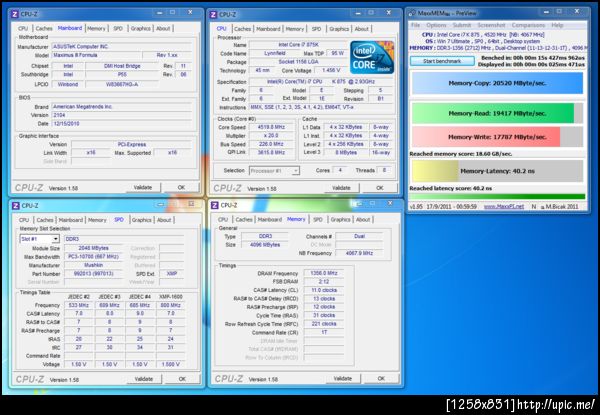The width and height of the screenshot is (600, 415).
Task: Open the www.MaxxPI.net link
Action: (504, 207)
